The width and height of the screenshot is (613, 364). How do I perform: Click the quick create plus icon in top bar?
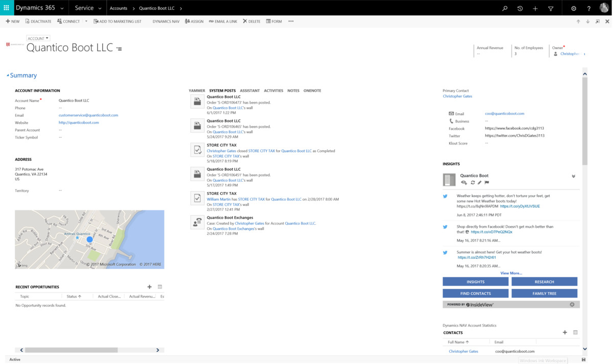pos(535,8)
